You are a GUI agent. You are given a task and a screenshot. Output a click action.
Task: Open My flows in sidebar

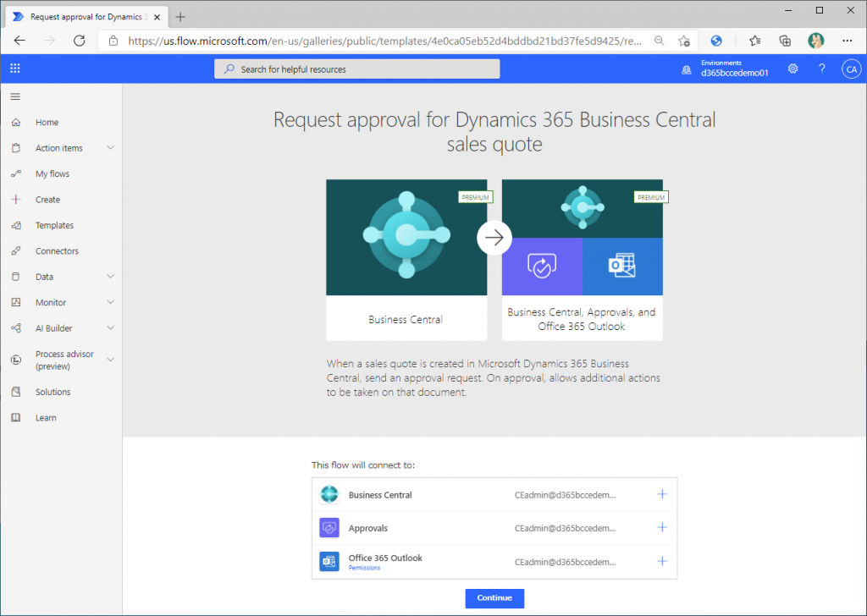[x=52, y=173]
